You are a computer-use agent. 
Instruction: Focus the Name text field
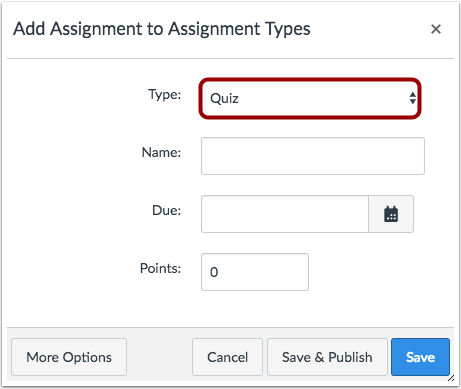coord(313,156)
